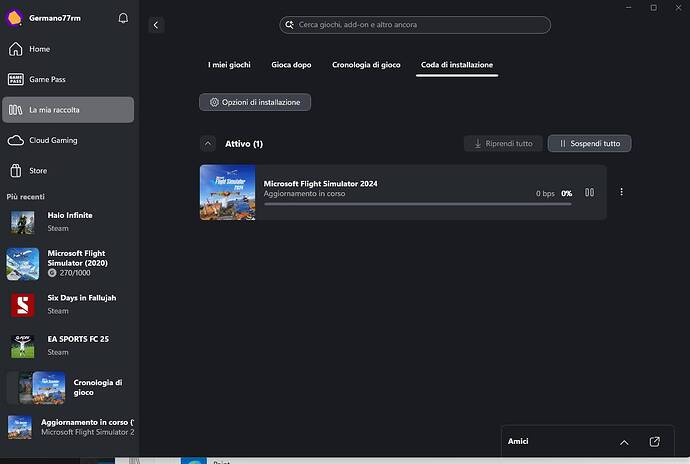Image resolution: width=690 pixels, height=464 pixels.
Task: Click Opzioni di installazione button
Action: 256,102
